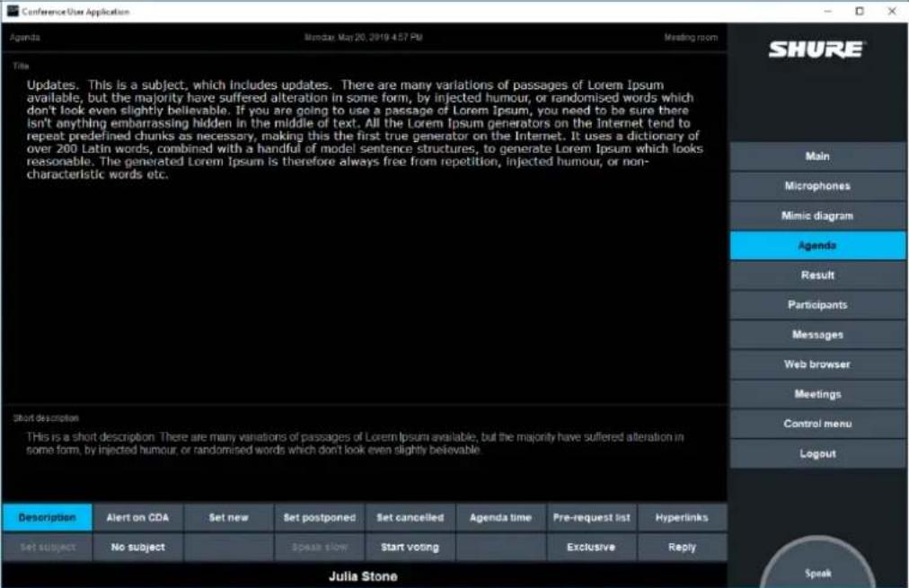Show the voting Result page
The image size is (909, 588).
[817, 276]
